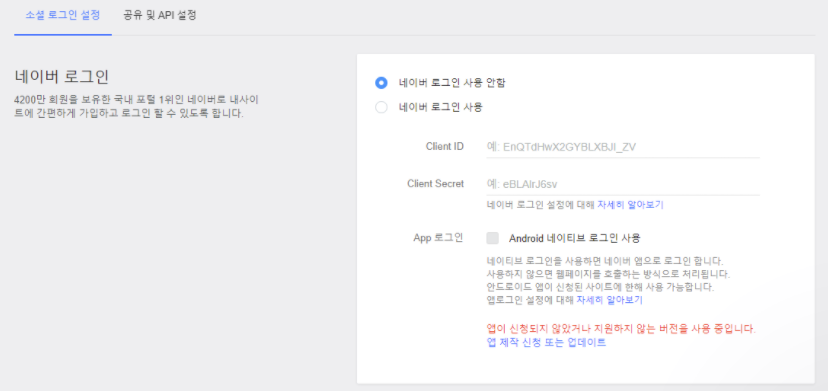
Task: Click 네이티브 로그인을 사용하면 네이버 앱으로 text
Action: 604,261
